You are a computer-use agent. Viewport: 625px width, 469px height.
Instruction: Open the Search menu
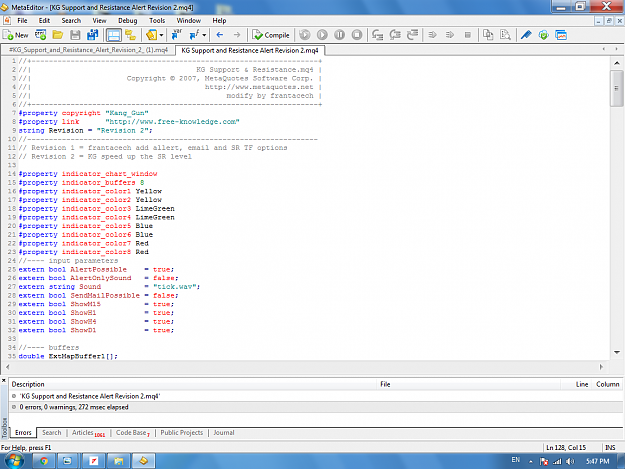[x=71, y=20]
